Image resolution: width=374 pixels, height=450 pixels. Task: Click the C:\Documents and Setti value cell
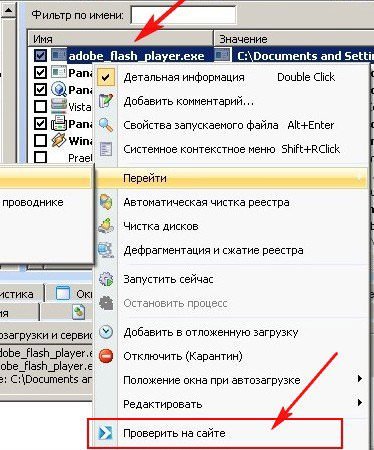coord(305,56)
